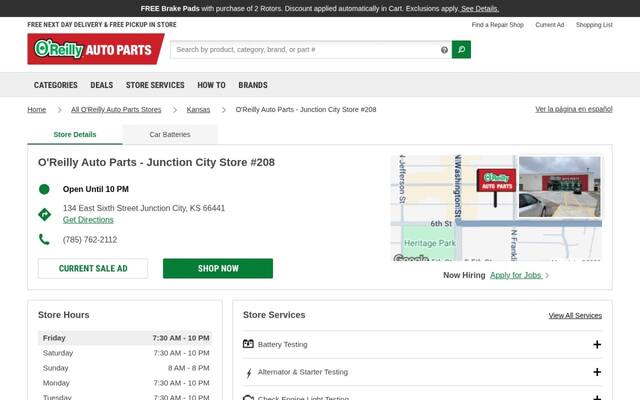
Task: Click the Sunday 8 AM - 8 PM row
Action: click(x=125, y=368)
